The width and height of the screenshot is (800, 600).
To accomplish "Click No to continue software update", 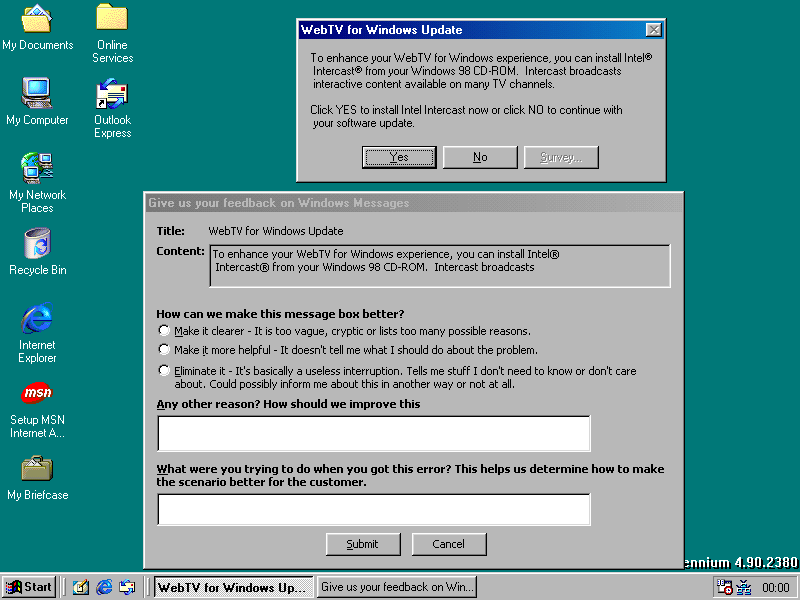I will pyautogui.click(x=480, y=157).
